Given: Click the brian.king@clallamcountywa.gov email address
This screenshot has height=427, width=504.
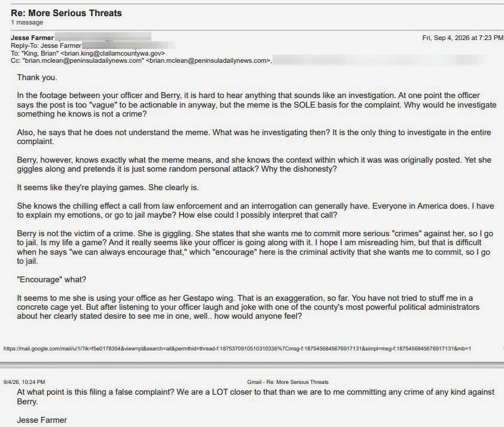Looking at the screenshot, I should [113, 53].
